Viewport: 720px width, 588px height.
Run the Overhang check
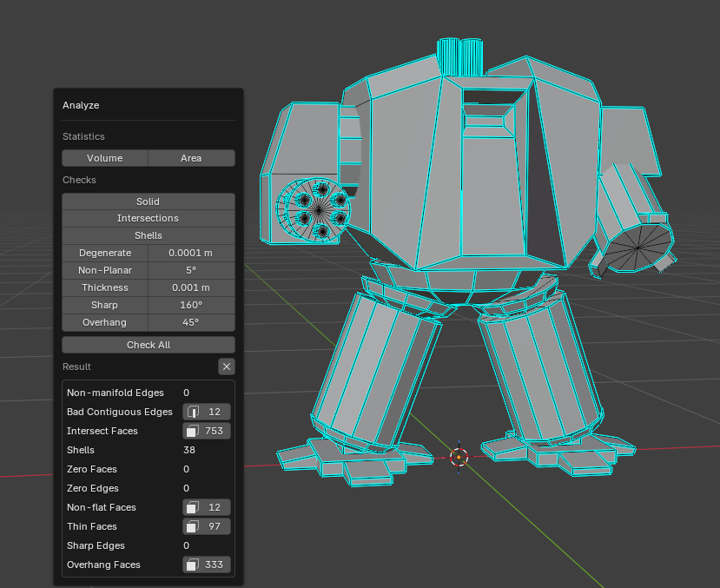coord(105,323)
